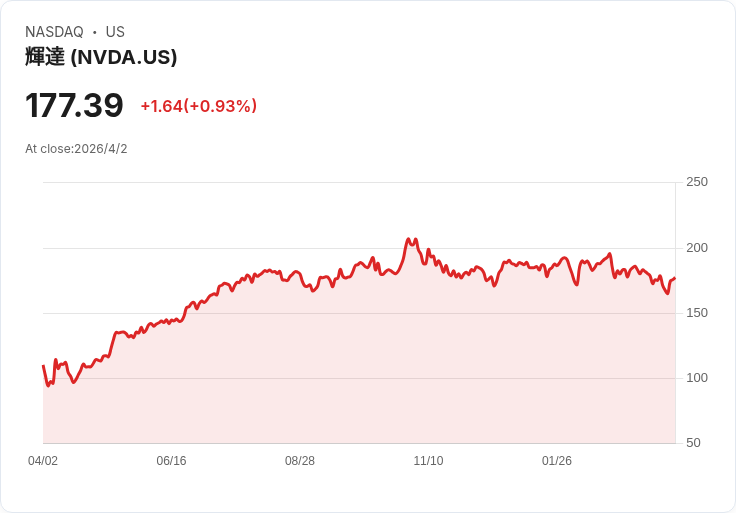Click the 250 y-axis label
Viewport: 736px width, 513px height.
point(696,182)
